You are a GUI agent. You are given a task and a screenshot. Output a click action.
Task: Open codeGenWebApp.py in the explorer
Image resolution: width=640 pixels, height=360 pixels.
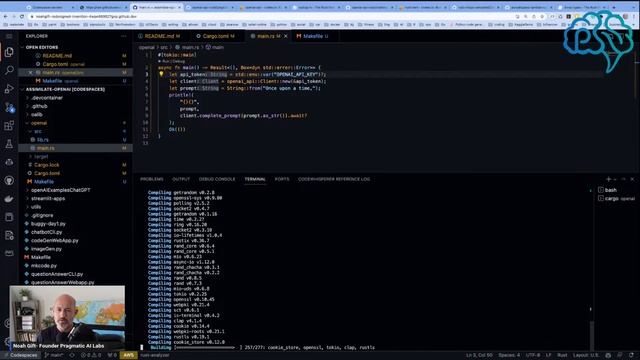[55, 240]
